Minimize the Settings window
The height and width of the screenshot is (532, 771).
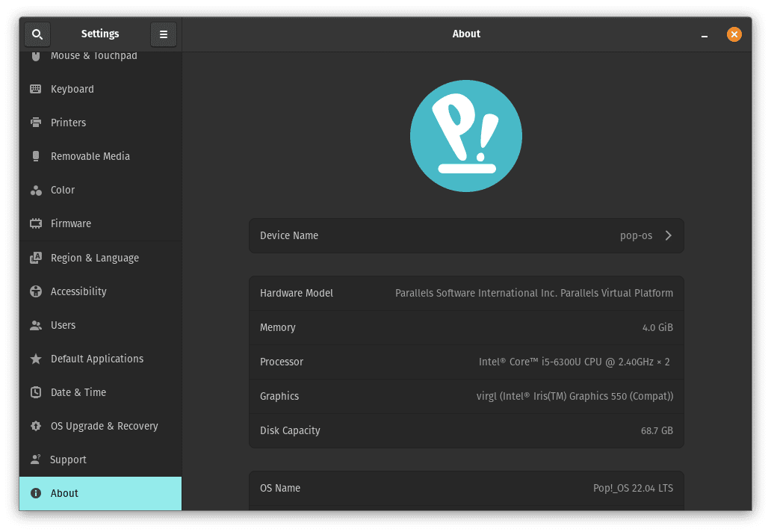tap(705, 35)
